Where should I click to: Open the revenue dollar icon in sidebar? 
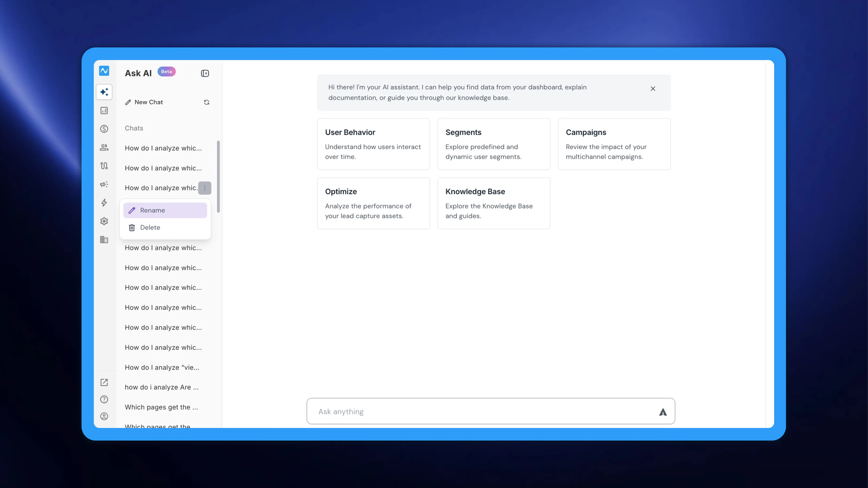(104, 129)
